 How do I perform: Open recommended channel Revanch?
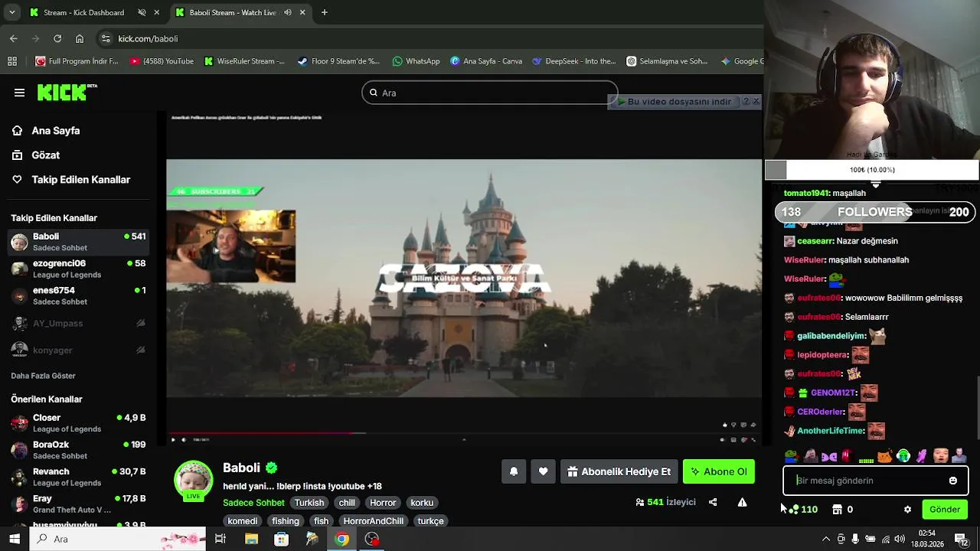pyautogui.click(x=78, y=477)
